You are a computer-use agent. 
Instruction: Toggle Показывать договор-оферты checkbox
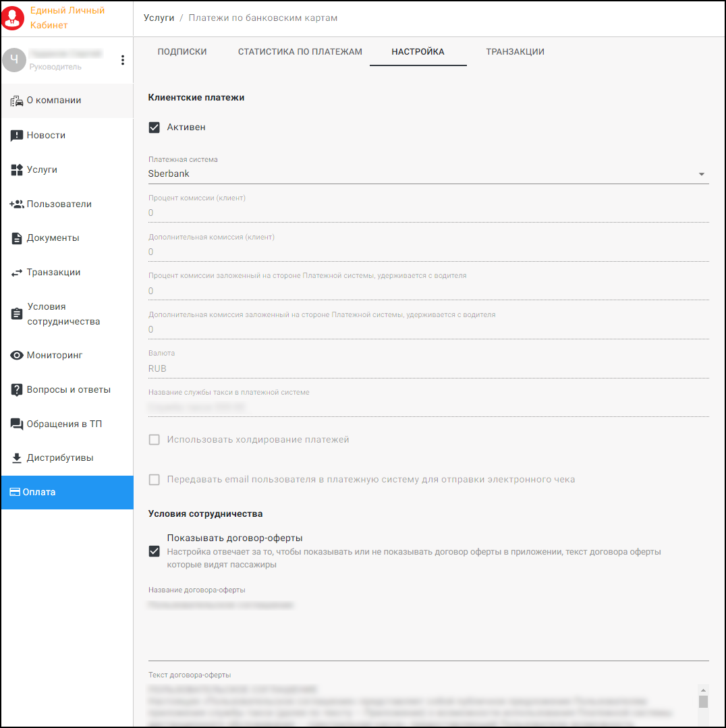pyautogui.click(x=155, y=551)
